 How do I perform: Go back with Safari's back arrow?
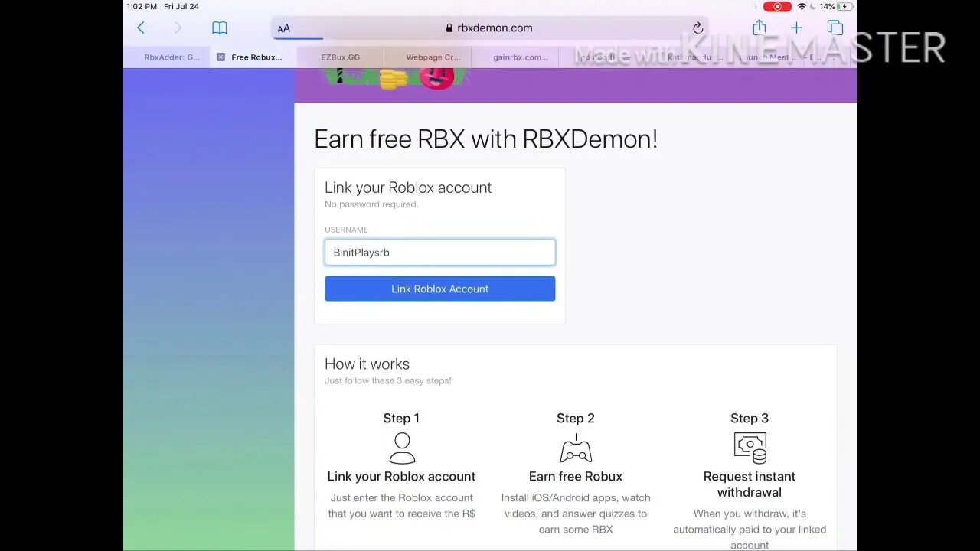(141, 28)
